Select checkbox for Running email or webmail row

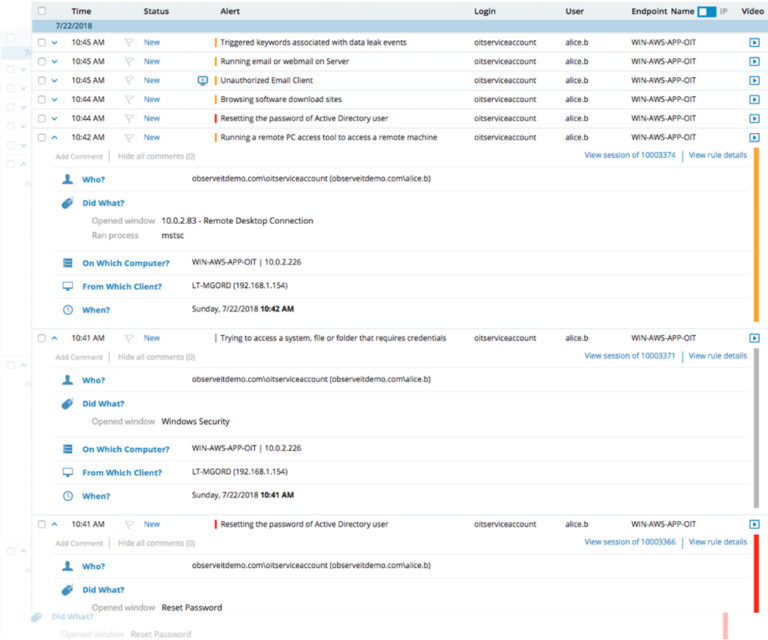41,61
